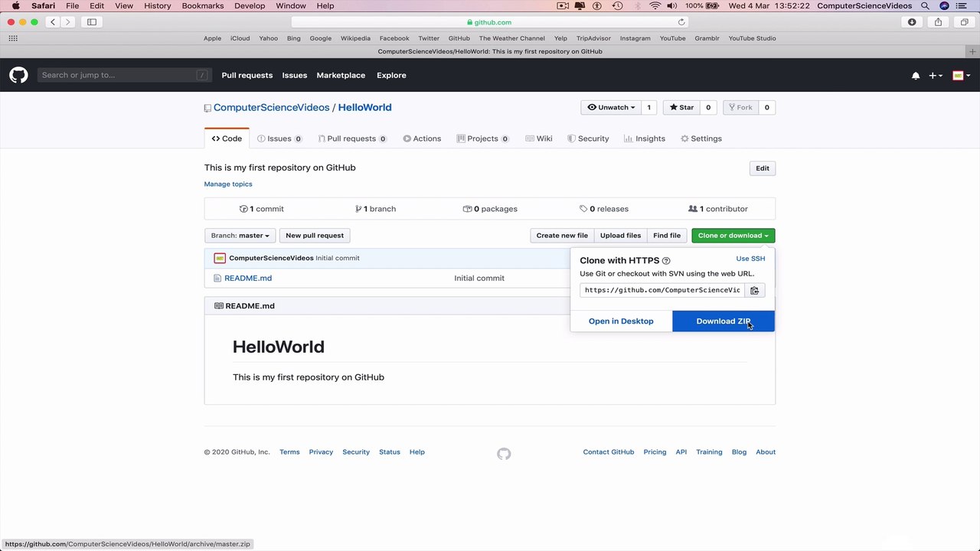The width and height of the screenshot is (980, 551).
Task: View the Insights tab
Action: coord(645,139)
